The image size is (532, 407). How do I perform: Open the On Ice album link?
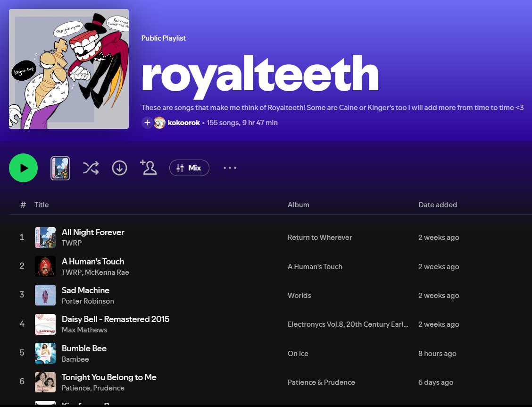pos(298,354)
